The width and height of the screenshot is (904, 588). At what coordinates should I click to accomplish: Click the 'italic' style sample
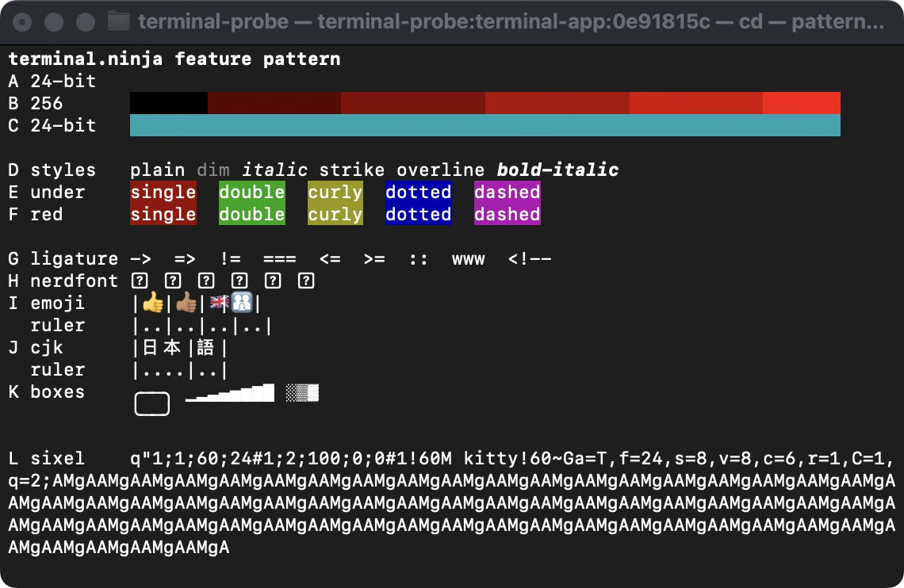pos(274,170)
